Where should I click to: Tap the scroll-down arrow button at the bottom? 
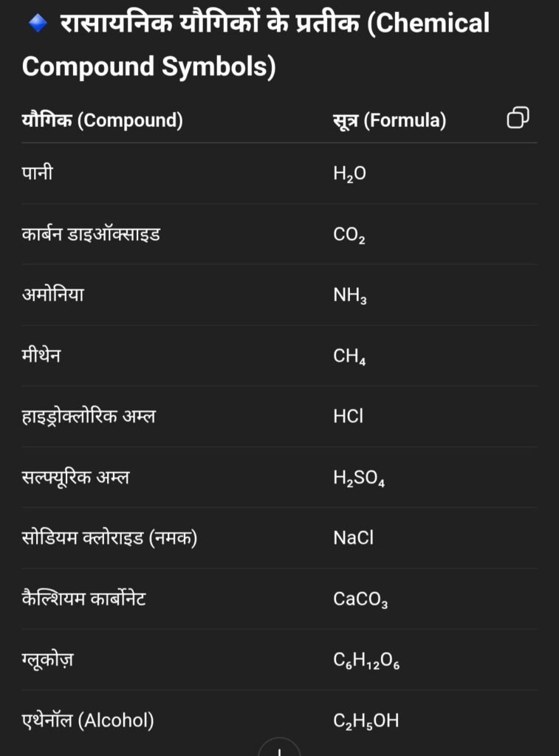(279, 747)
